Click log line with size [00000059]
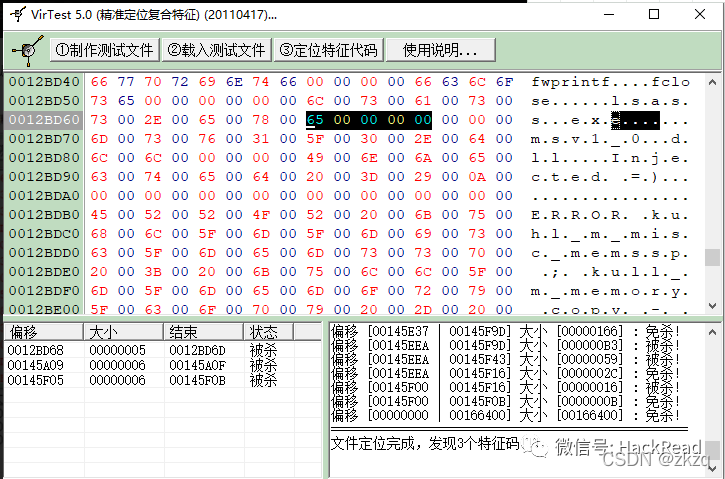The image size is (725, 479). pos(506,359)
